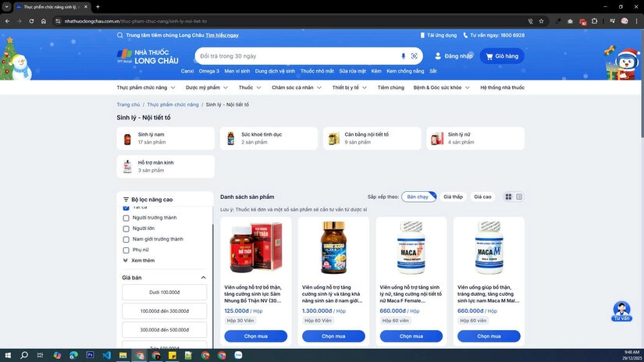Open Zoom from the taskbar
The width and height of the screenshot is (644, 362).
point(238,355)
